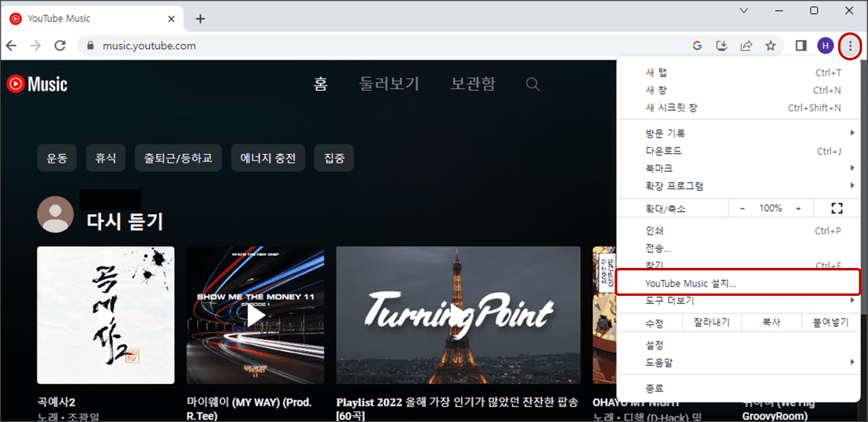Click the install app icon in address bar
Viewport: 868px width, 422px height.
click(722, 46)
